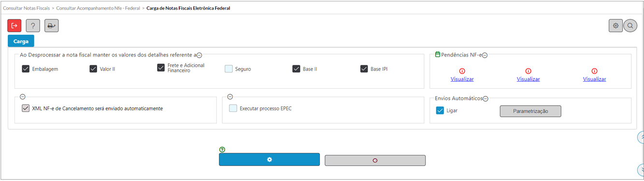Collapse the Envios Automáticos group

486,98
